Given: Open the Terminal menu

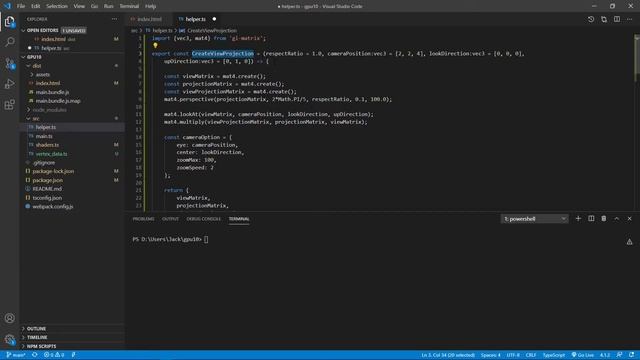Looking at the screenshot, I should (x=129, y=6).
